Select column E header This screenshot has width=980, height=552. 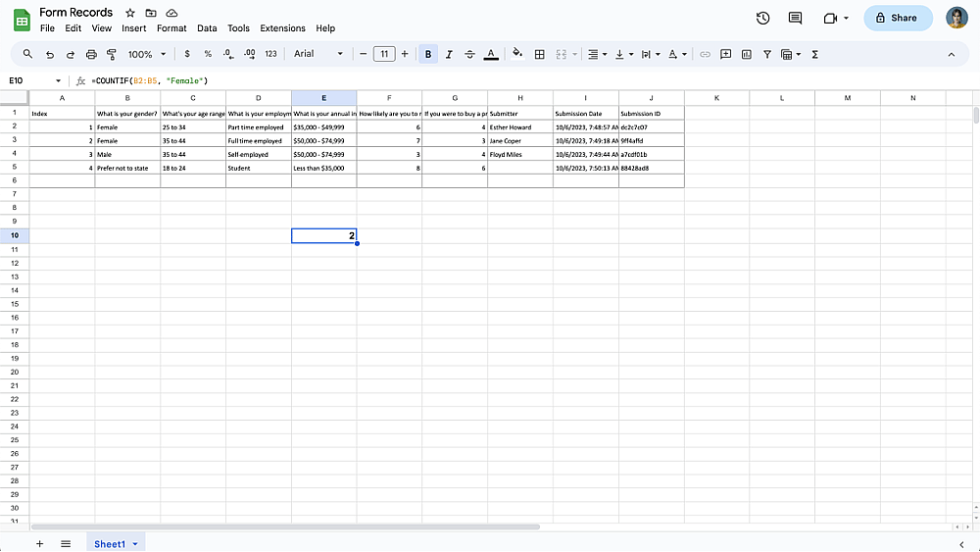[x=323, y=98]
